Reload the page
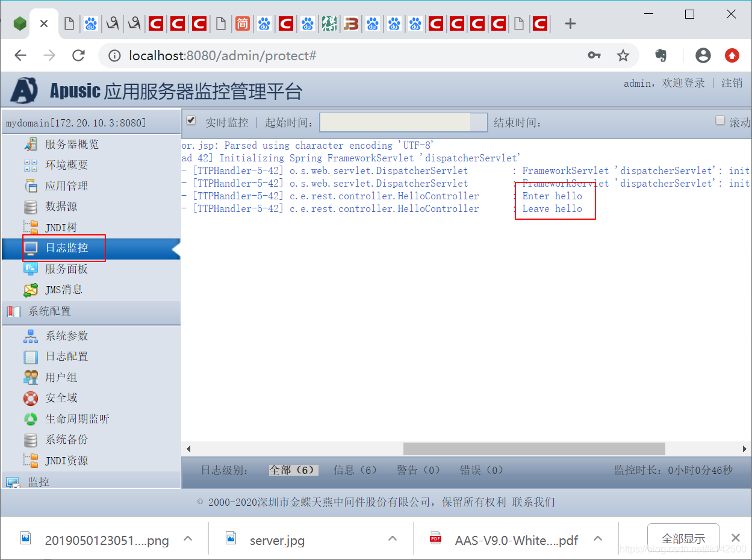This screenshot has height=560, width=752. pyautogui.click(x=78, y=55)
